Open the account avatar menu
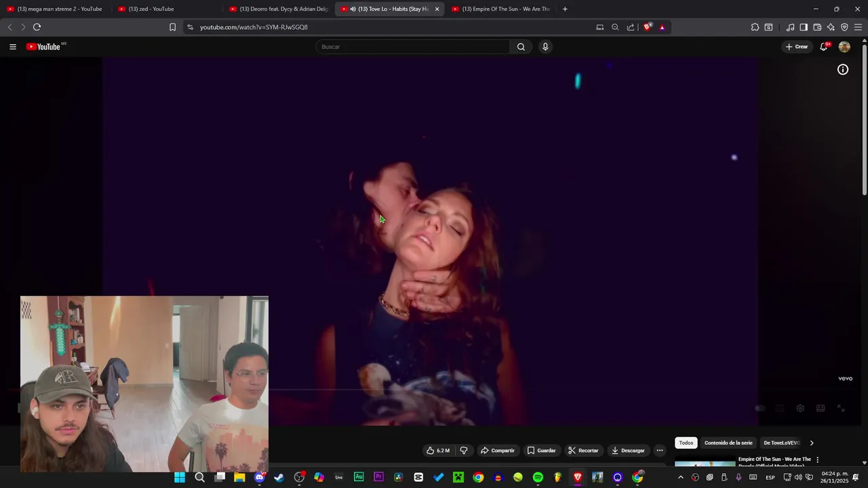This screenshot has height=488, width=868. coord(844,47)
